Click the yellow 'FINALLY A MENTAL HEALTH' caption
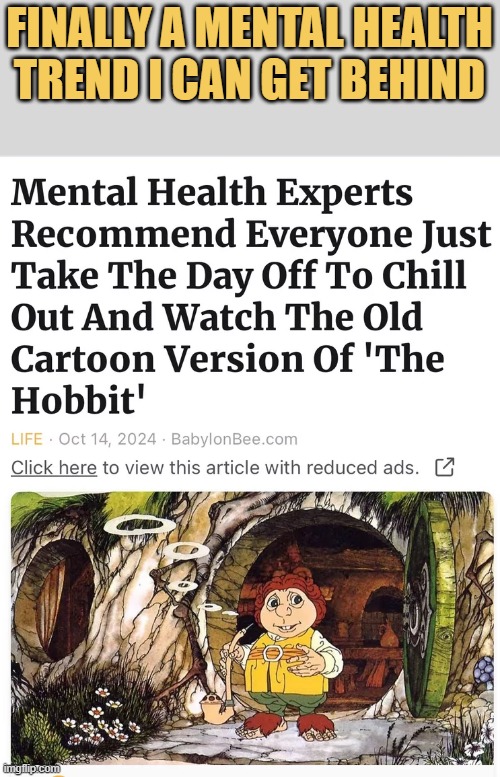The image size is (500, 777). 250,28
